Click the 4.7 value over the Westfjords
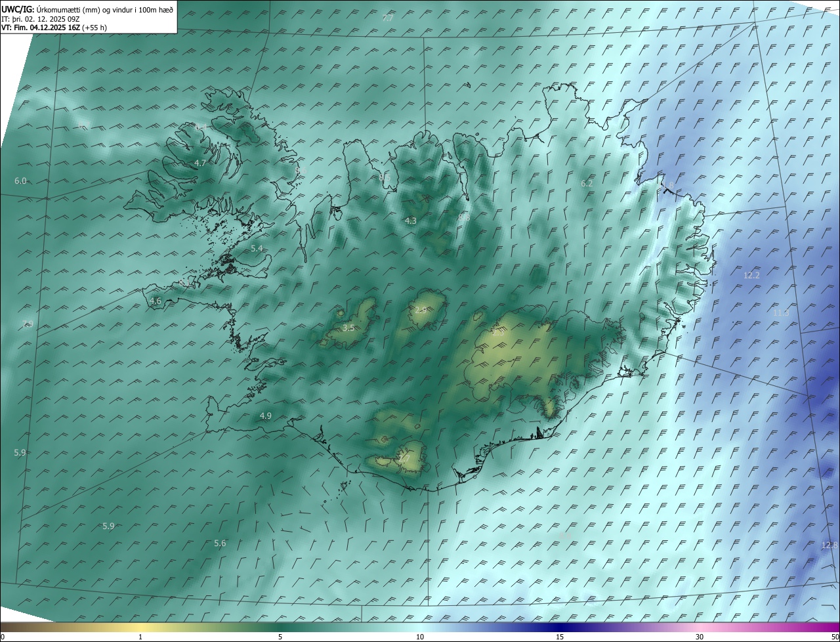The height and width of the screenshot is (642, 840). click(x=200, y=163)
